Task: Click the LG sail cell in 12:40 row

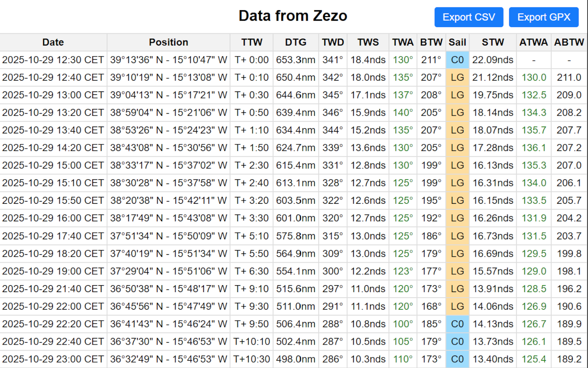Action: point(458,77)
